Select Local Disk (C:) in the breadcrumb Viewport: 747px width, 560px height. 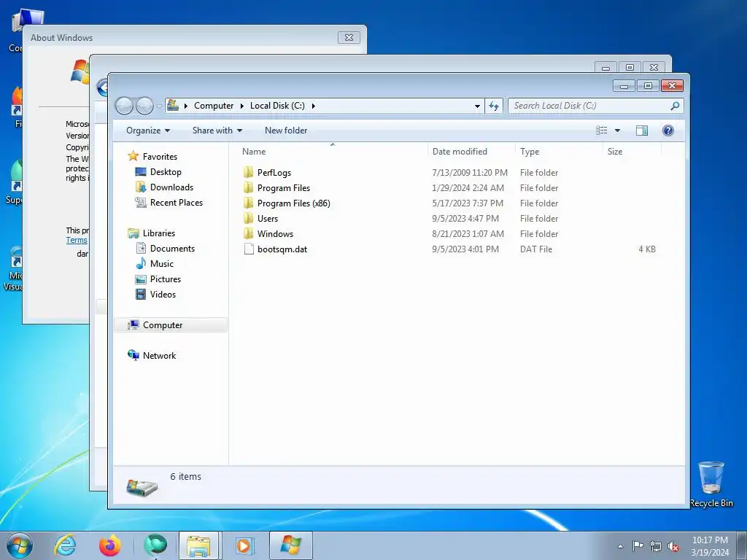pyautogui.click(x=277, y=106)
